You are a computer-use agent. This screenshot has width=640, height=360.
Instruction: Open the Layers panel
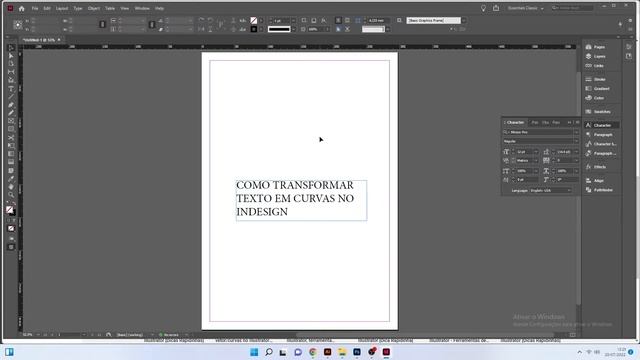[599, 56]
